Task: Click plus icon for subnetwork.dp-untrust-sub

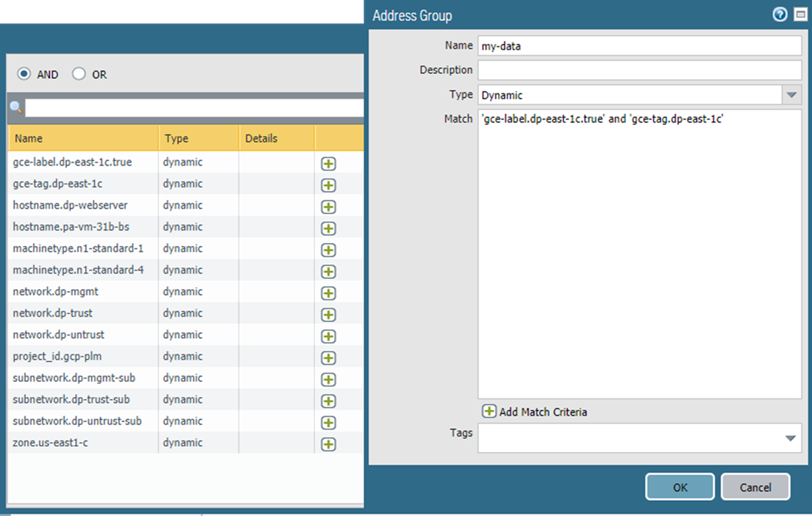Action: point(328,423)
